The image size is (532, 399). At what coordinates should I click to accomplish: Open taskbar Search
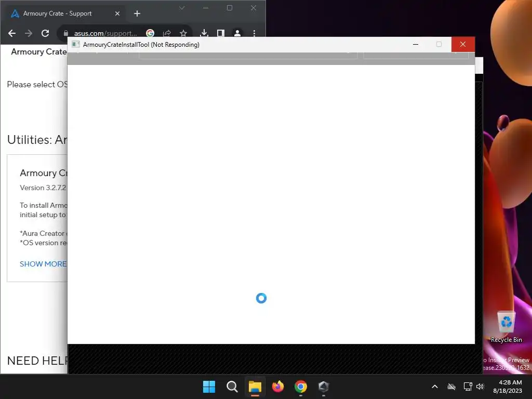pyautogui.click(x=232, y=387)
